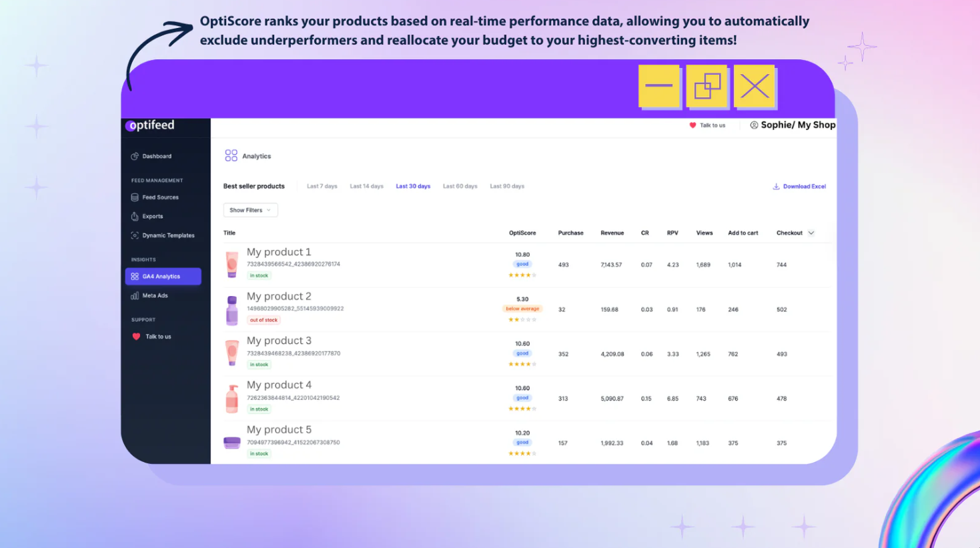Viewport: 980px width, 548px height.
Task: Open My product 4 title
Action: [279, 385]
